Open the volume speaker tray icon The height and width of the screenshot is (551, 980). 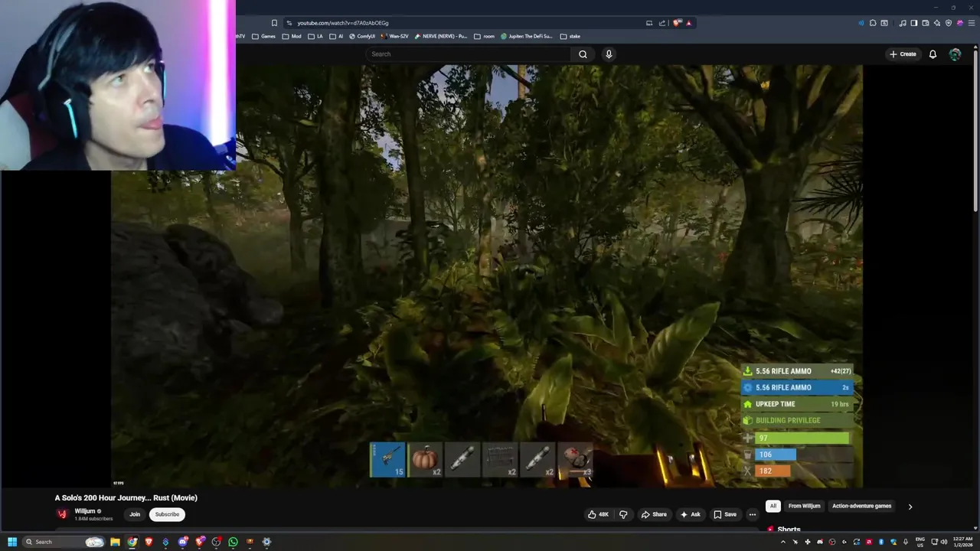tap(944, 542)
